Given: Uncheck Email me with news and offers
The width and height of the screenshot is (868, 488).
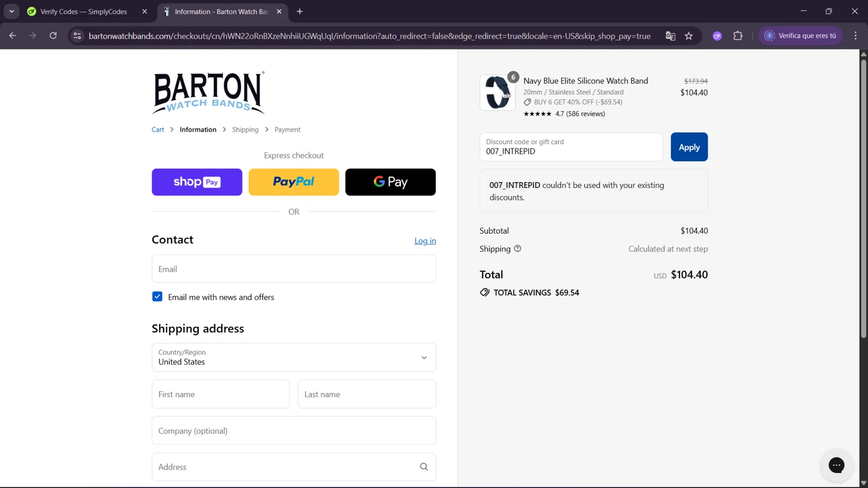Looking at the screenshot, I should click(157, 297).
